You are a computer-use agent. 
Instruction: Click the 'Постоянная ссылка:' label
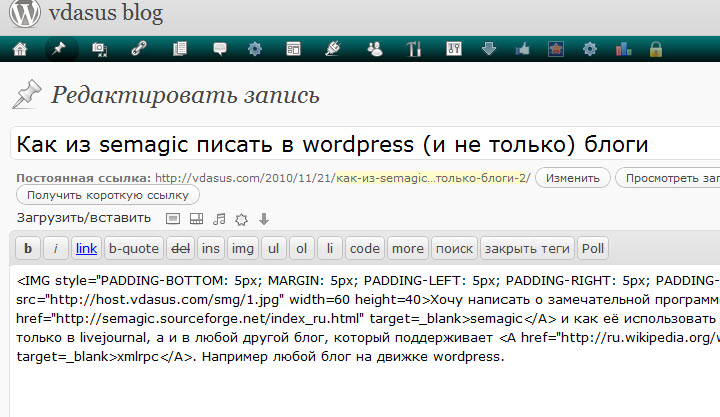[83, 178]
